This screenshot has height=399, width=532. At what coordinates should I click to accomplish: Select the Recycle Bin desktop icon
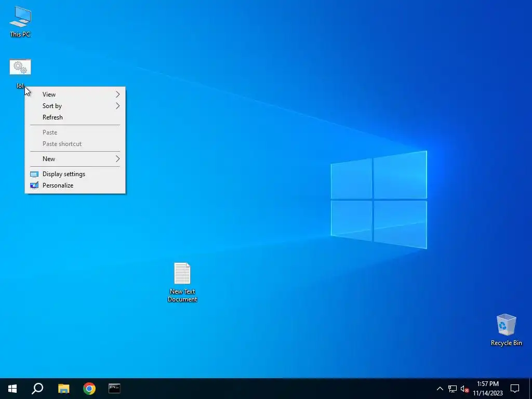pyautogui.click(x=506, y=330)
